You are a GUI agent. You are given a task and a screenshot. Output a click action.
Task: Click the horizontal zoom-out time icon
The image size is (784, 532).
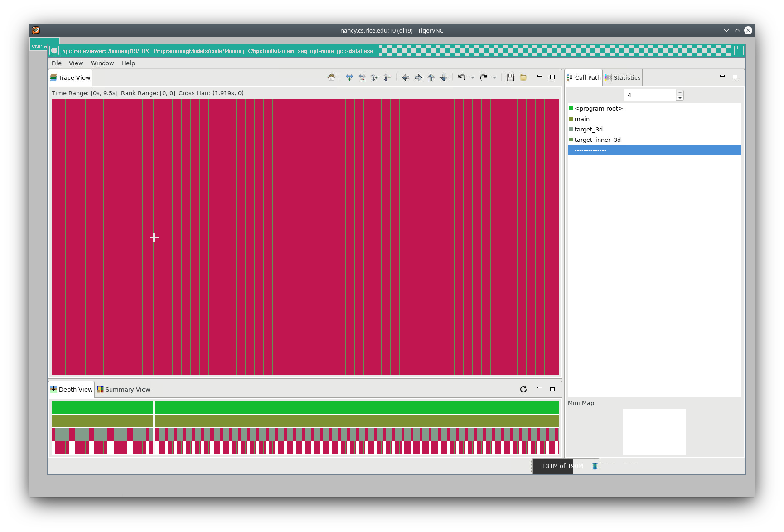[x=362, y=77]
